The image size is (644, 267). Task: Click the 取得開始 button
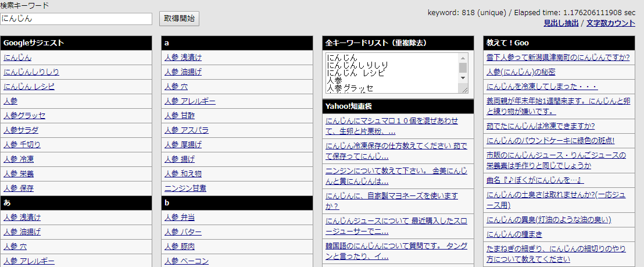coord(179,19)
